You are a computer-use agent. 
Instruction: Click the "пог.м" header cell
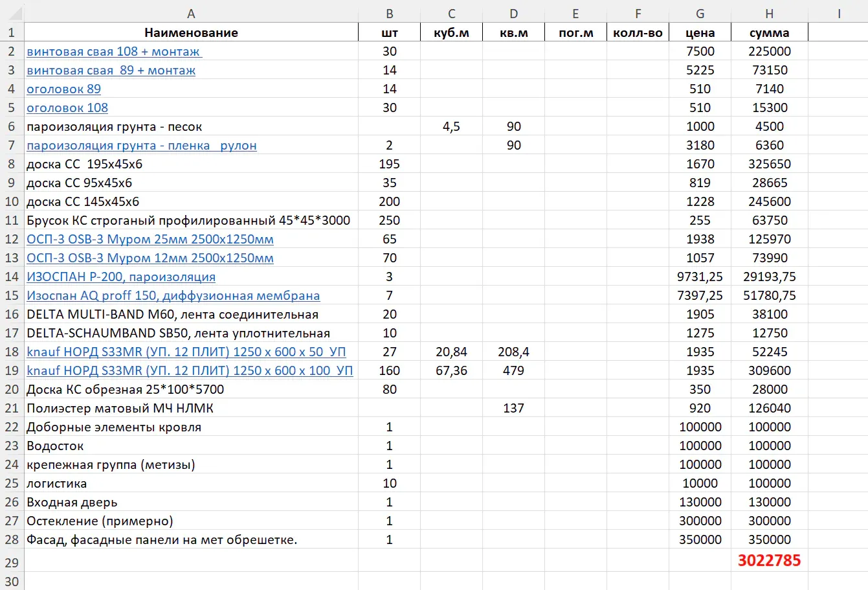click(576, 33)
